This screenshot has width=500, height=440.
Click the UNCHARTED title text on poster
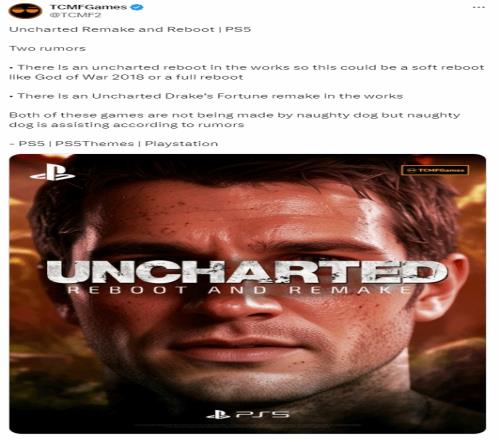(247, 272)
